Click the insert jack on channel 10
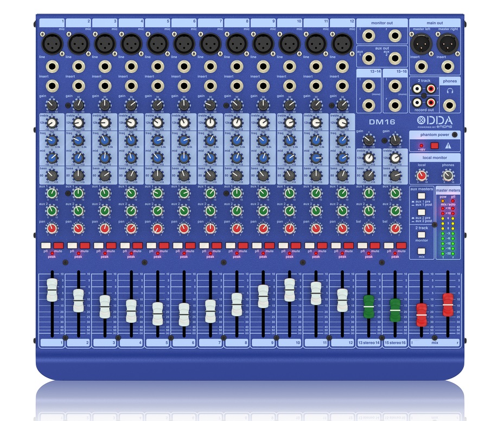 (290, 86)
